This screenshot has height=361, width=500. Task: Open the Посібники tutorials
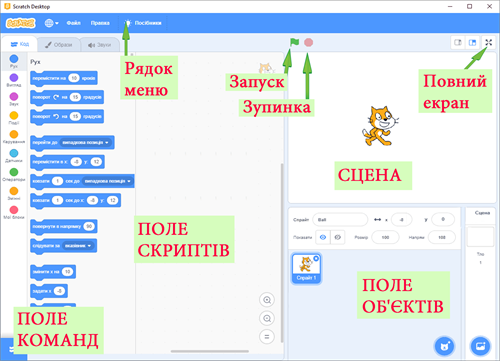[x=143, y=23]
